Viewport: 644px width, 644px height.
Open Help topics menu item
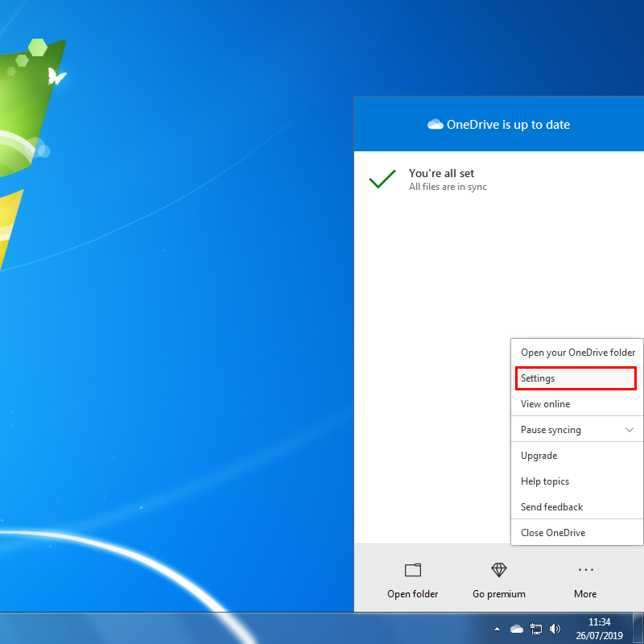[x=577, y=481]
